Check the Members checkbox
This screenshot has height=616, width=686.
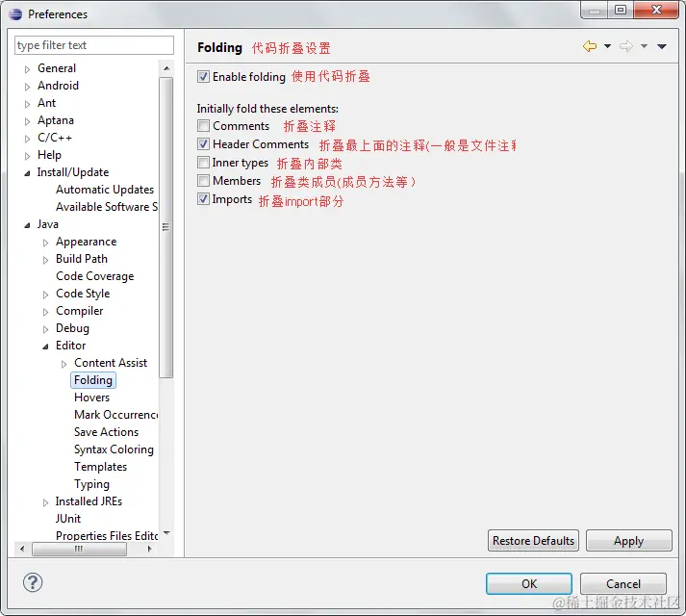pyautogui.click(x=203, y=180)
